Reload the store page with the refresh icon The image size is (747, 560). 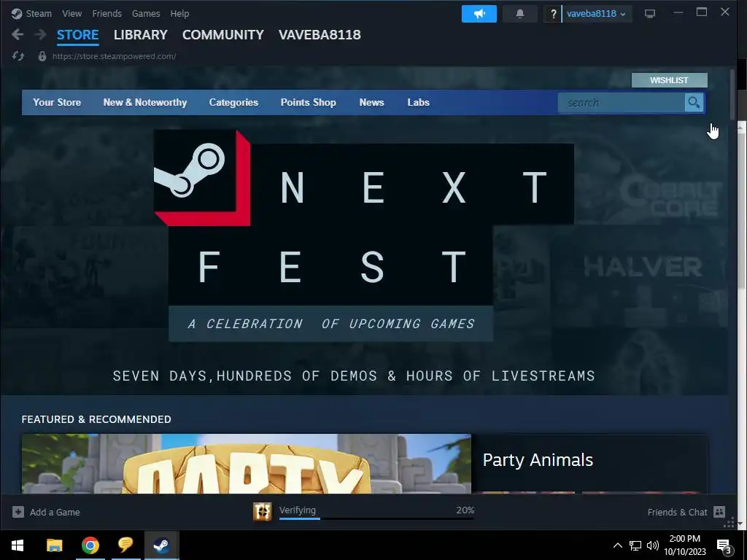[x=18, y=56]
